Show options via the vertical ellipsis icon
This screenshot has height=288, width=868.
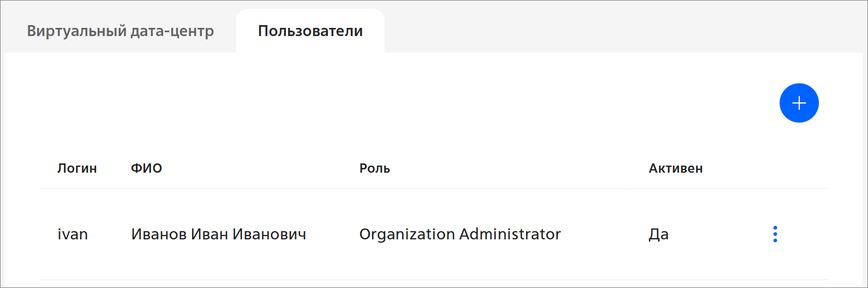[775, 234]
